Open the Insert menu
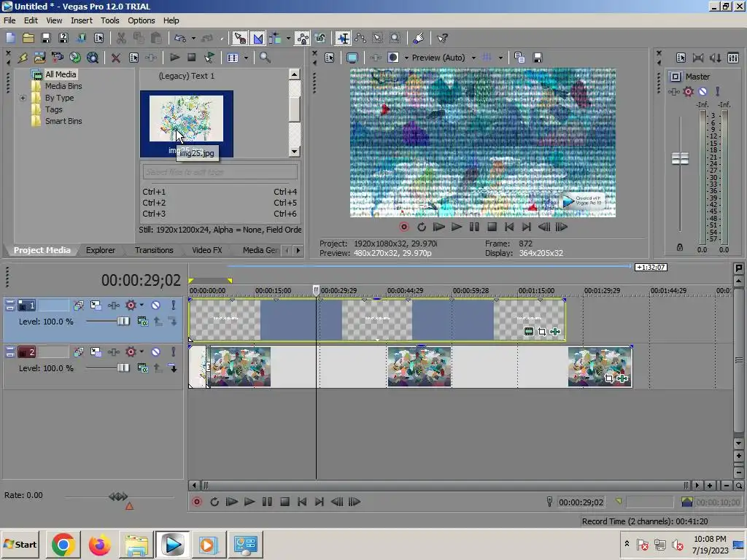747x560 pixels. click(x=82, y=20)
